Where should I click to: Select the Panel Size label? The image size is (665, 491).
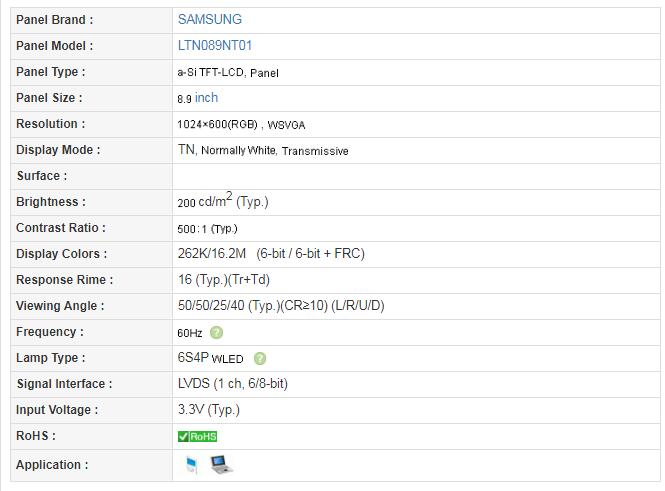point(49,98)
